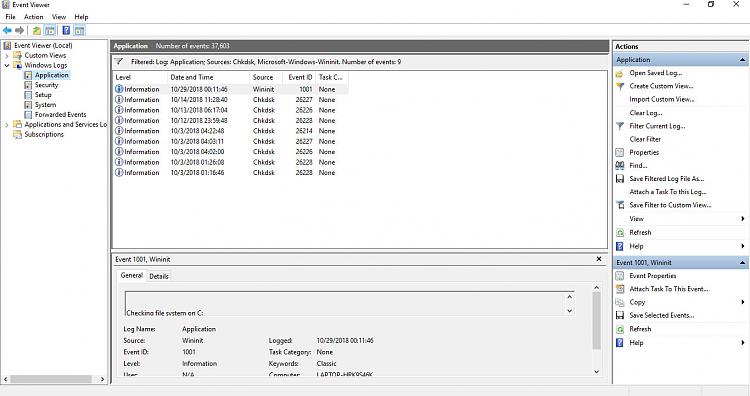Switch to the Details tab

pyautogui.click(x=159, y=276)
